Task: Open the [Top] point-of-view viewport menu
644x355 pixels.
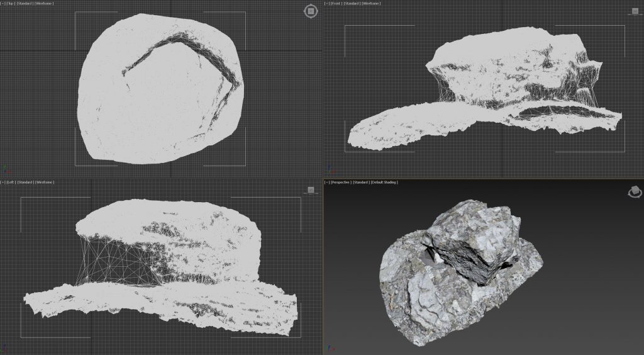Action: [11, 4]
